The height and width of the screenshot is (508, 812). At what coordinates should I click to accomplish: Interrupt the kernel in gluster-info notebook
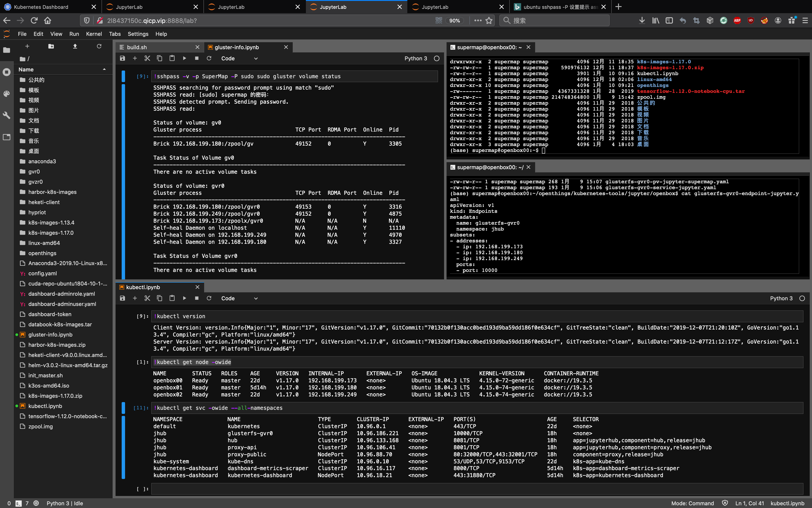[x=197, y=59]
